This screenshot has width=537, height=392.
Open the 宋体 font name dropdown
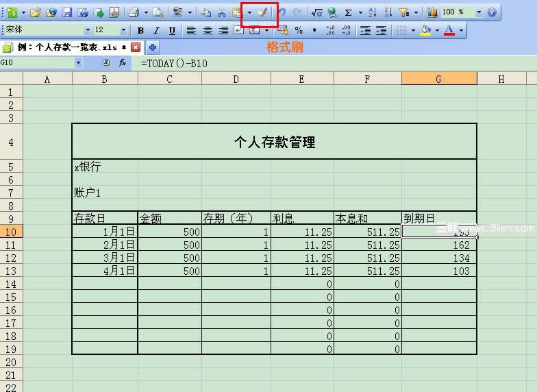click(88, 30)
